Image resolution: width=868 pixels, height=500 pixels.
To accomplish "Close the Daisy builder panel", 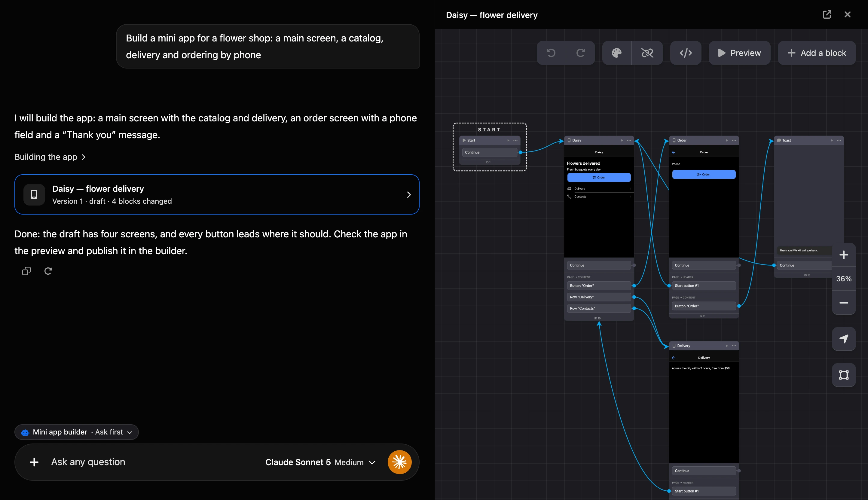I will [x=847, y=14].
